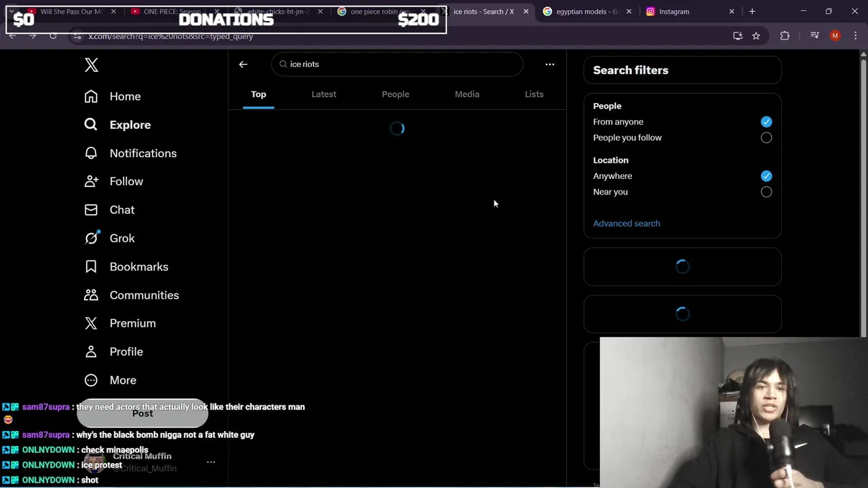Switch to the Media results tab

[467, 94]
